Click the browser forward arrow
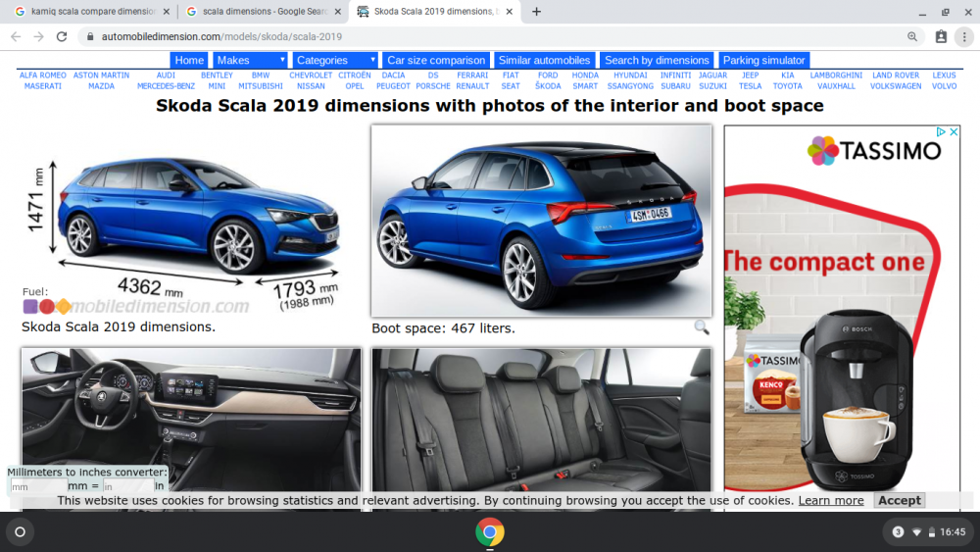980x552 pixels. click(39, 37)
